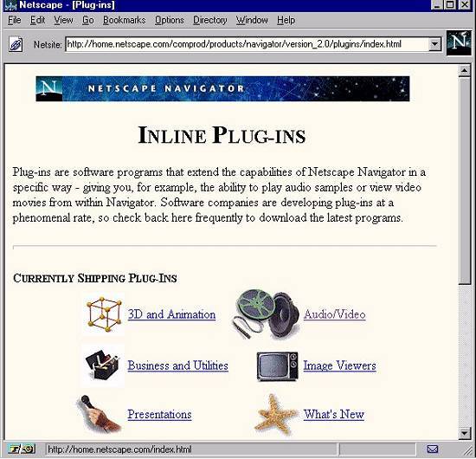The height and width of the screenshot is (459, 476).
Task: Click the Netscape N throbber logo
Action: click(459, 42)
